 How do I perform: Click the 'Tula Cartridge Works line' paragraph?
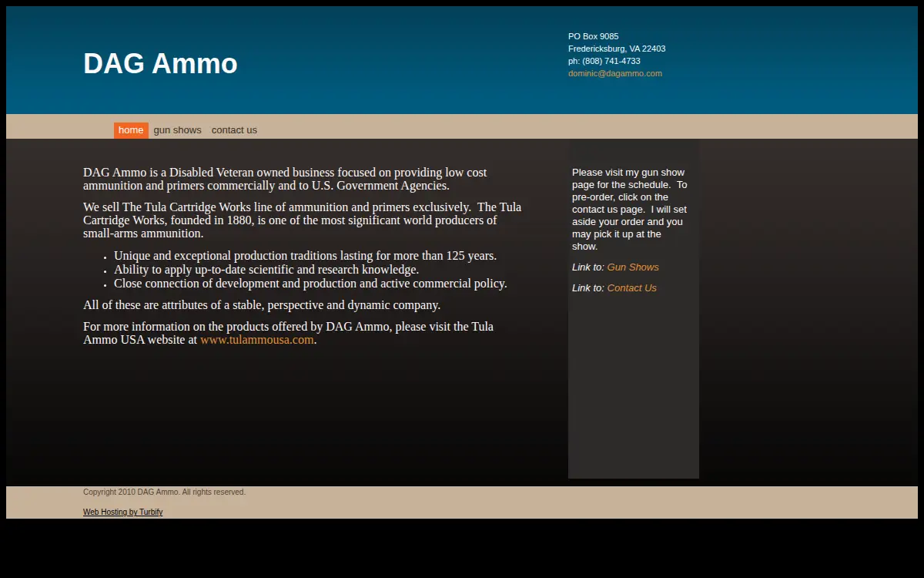click(x=302, y=220)
